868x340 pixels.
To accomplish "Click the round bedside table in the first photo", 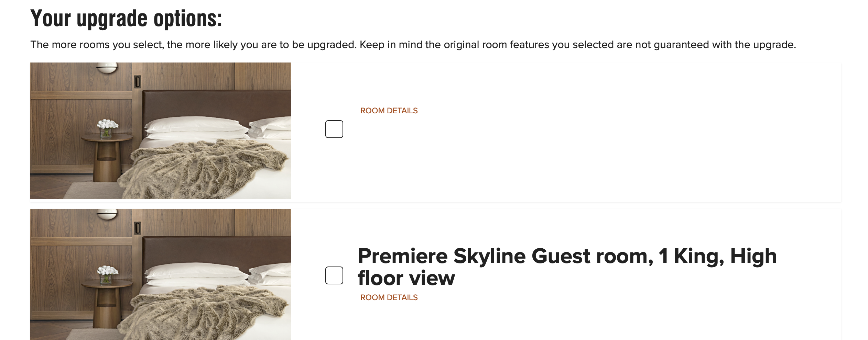I will 107,151.
